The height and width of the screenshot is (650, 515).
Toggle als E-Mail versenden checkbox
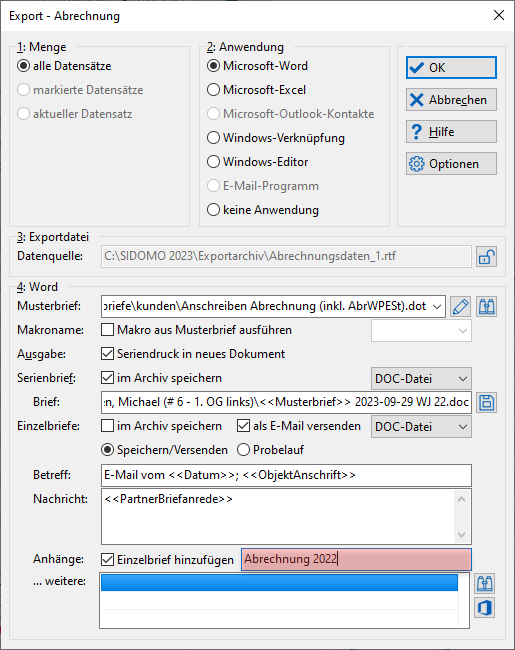point(243,426)
